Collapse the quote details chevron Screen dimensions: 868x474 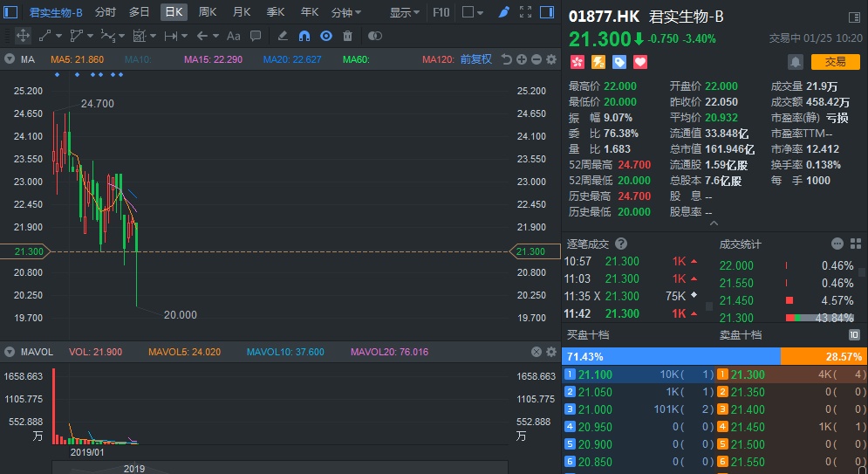[714, 223]
